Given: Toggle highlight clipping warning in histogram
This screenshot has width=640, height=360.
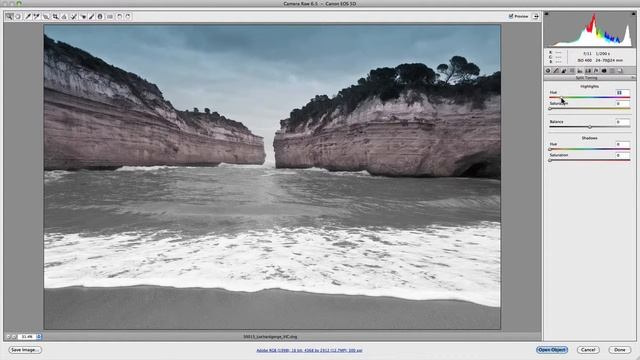Looking at the screenshot, I should (x=633, y=14).
